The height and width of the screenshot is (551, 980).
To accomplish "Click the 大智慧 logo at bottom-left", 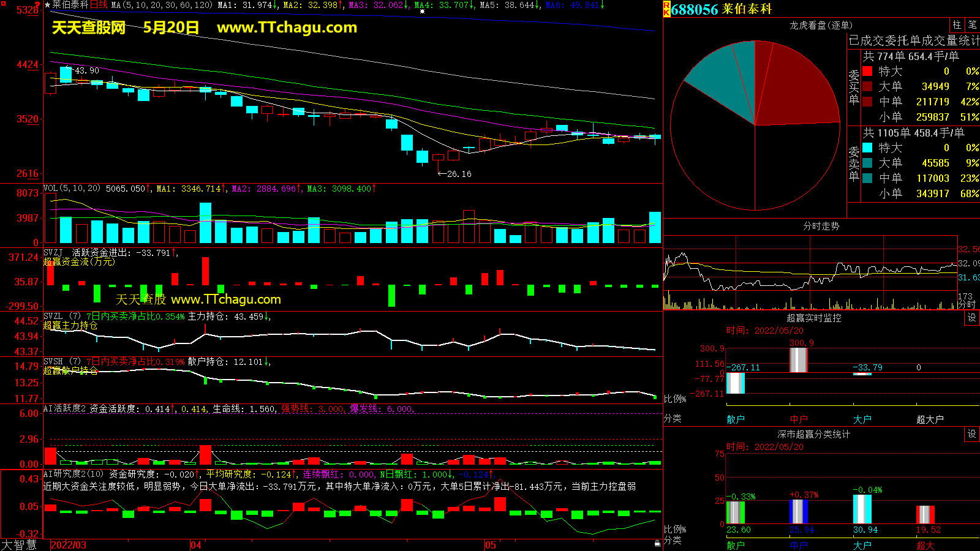I will point(19,545).
